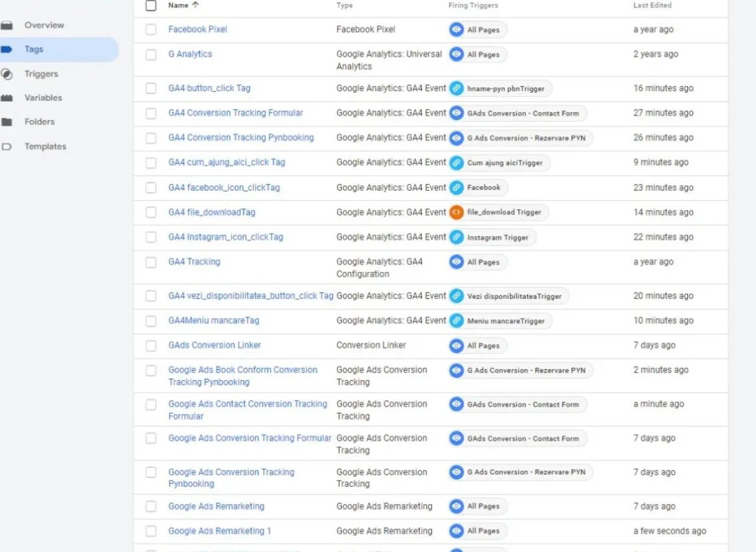Screen dimensions: 756x552
Task: Open the GA4 Conversion Tracking Formular tag
Action: click(x=236, y=113)
